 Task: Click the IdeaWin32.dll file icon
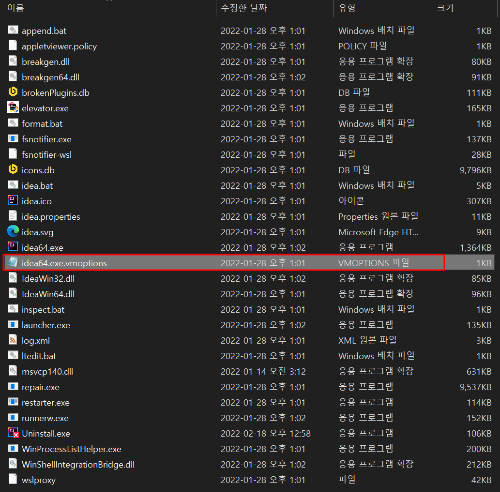pyautogui.click(x=13, y=278)
